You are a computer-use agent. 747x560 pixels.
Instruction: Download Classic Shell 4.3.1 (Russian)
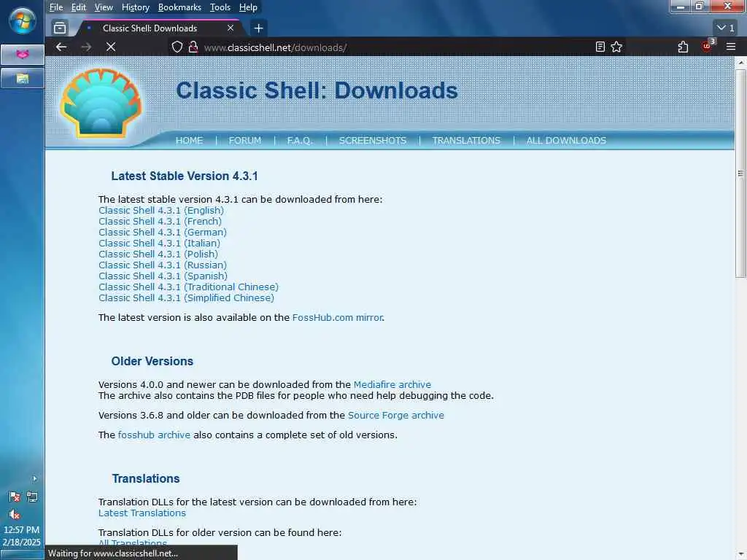pos(163,265)
